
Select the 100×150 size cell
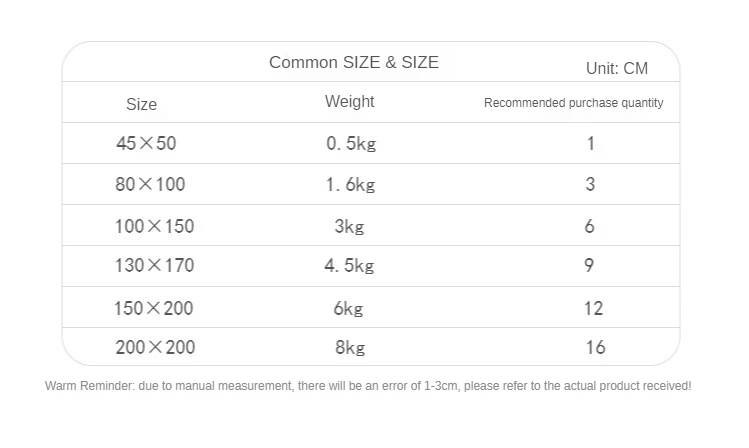coord(154,226)
